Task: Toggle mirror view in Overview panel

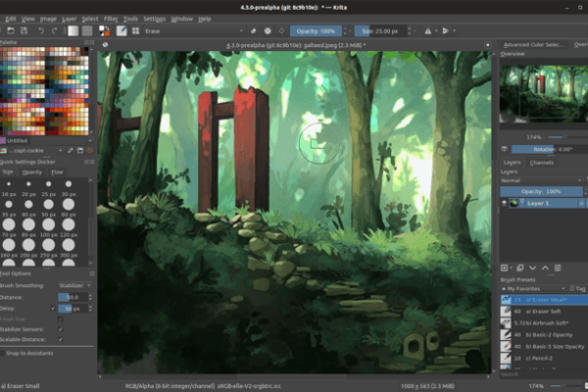Action: (505, 149)
